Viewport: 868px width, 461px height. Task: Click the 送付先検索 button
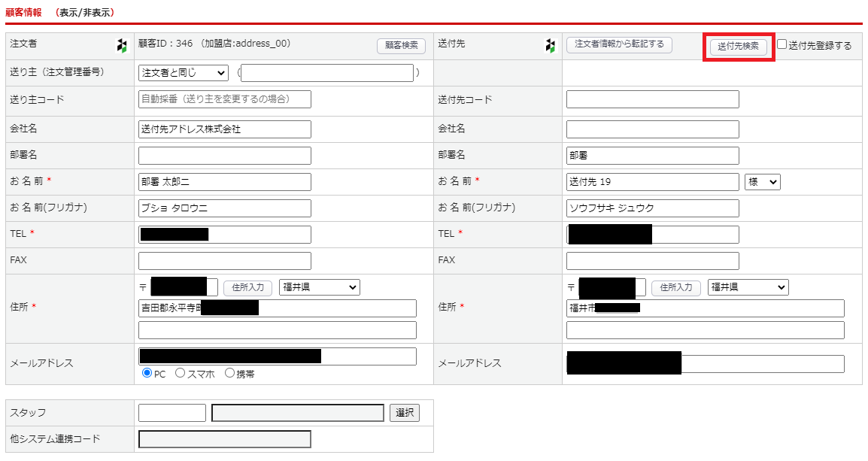tap(738, 47)
